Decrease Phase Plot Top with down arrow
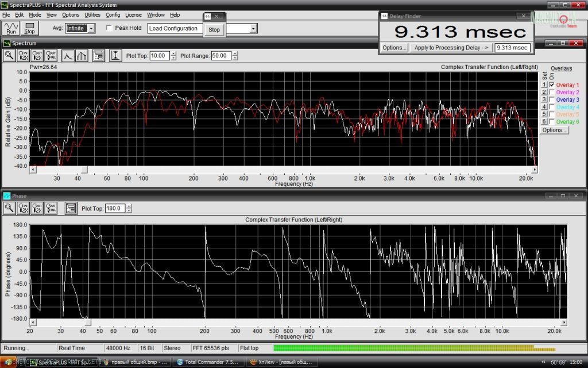 [129, 210]
